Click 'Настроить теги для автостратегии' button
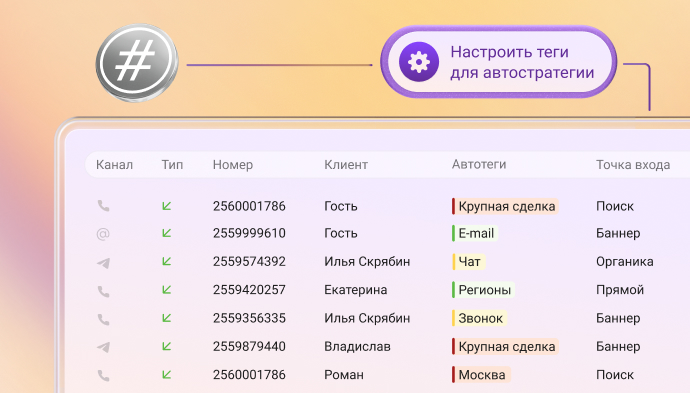This screenshot has width=690, height=393. click(498, 62)
